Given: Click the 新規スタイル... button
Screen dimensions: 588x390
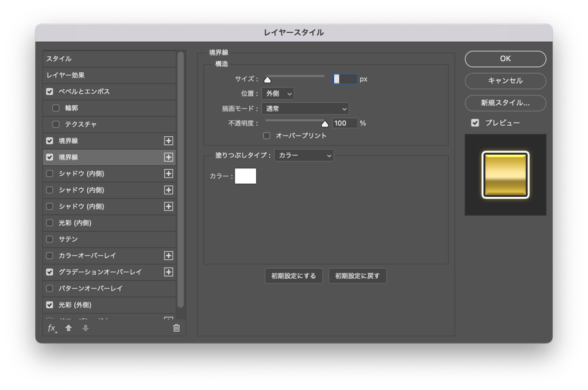Looking at the screenshot, I should point(505,103).
